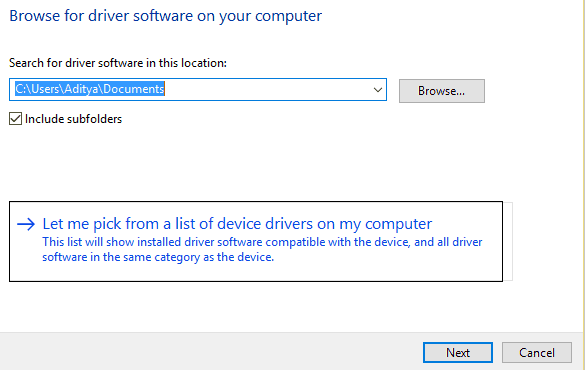
Task: Open the C:\Users\Aditya\Documents combo box
Action: click(x=198, y=90)
